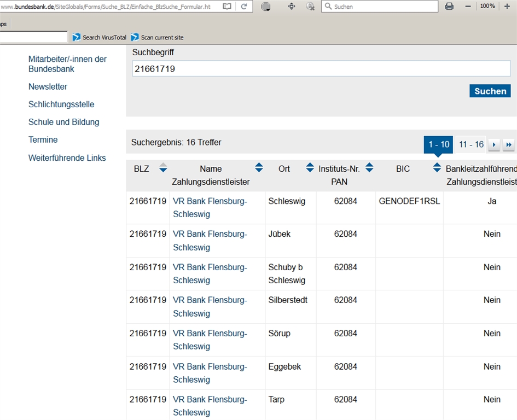Click the print icon in toolbar
Screen dimensions: 517x420
point(449,7)
